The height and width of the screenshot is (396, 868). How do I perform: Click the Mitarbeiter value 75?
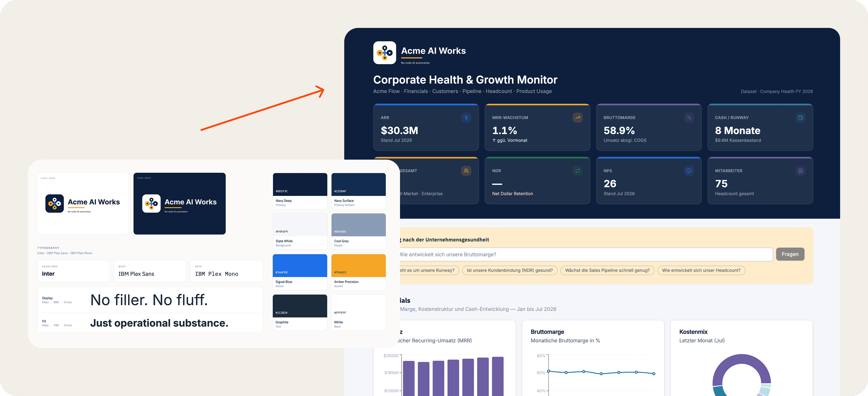pyautogui.click(x=721, y=183)
